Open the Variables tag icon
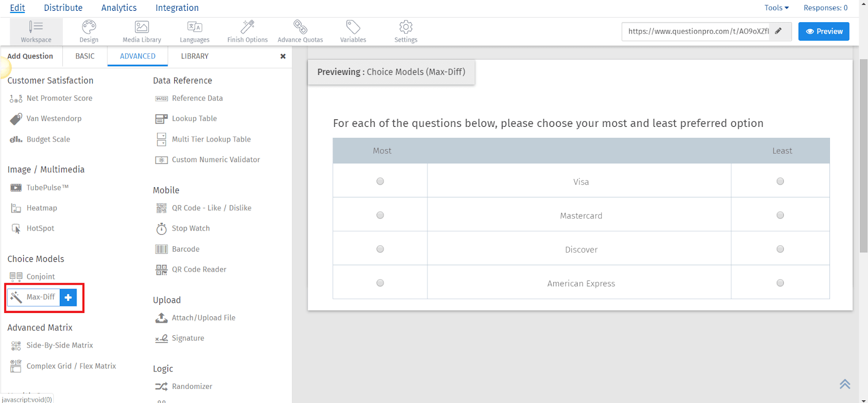This screenshot has width=868, height=403. click(x=353, y=27)
